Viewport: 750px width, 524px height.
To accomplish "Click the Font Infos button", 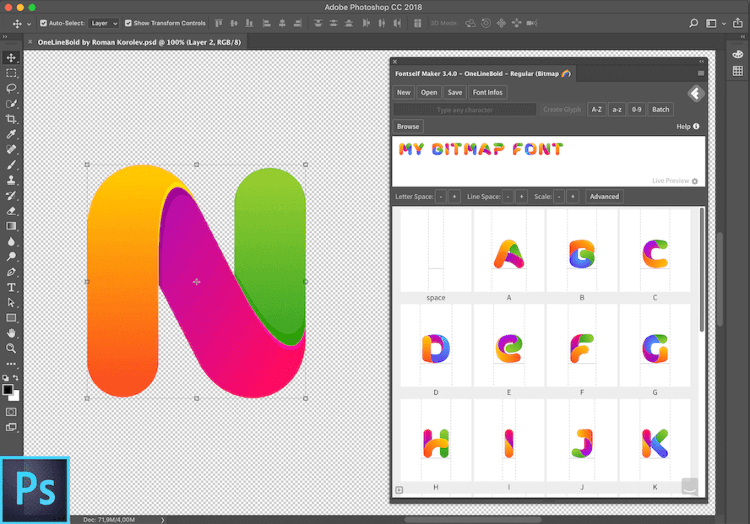I will point(489,92).
